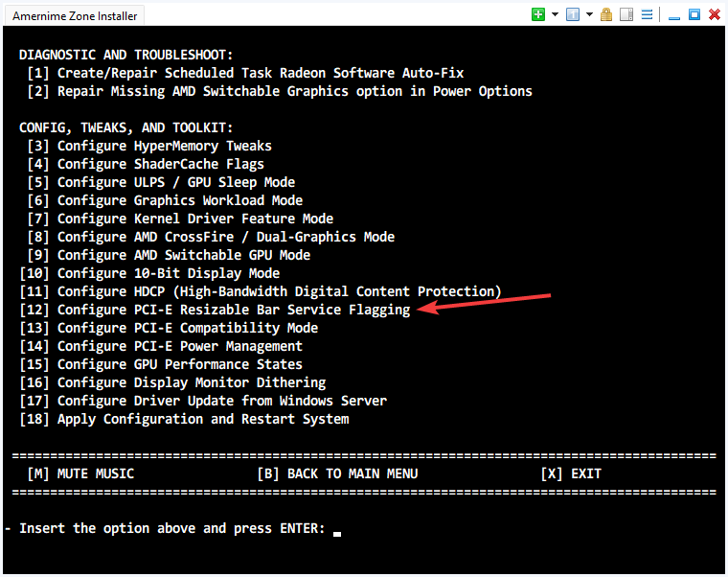Click the 'CONFIG, TWEAKS, AND TOOLKIT:' heading

coord(125,127)
